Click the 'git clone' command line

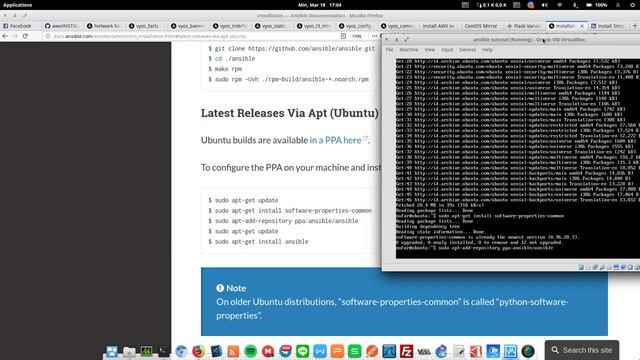point(291,48)
